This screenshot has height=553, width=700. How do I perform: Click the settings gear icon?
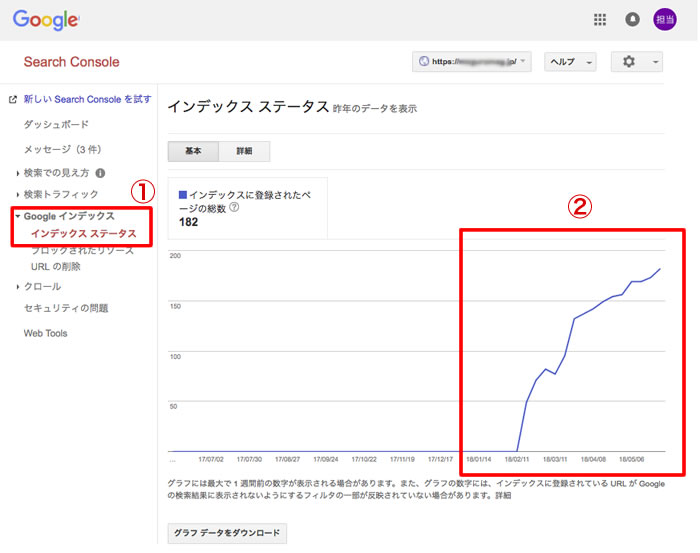629,62
